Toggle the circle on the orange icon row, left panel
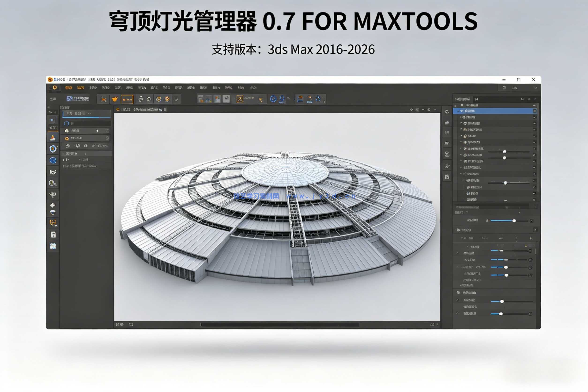 point(107,138)
